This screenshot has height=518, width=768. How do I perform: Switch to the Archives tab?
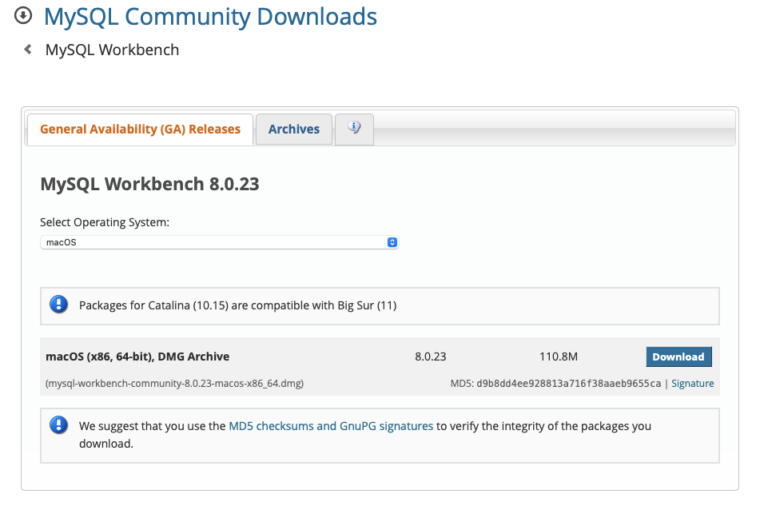point(294,129)
